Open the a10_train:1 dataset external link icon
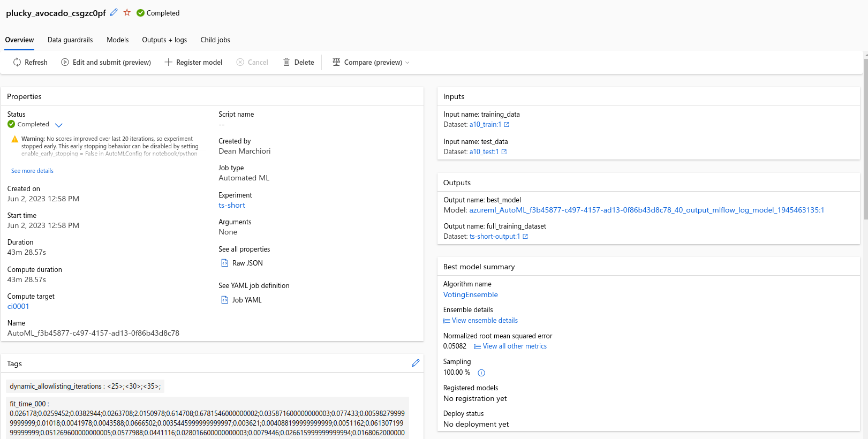868x439 pixels. (x=507, y=124)
